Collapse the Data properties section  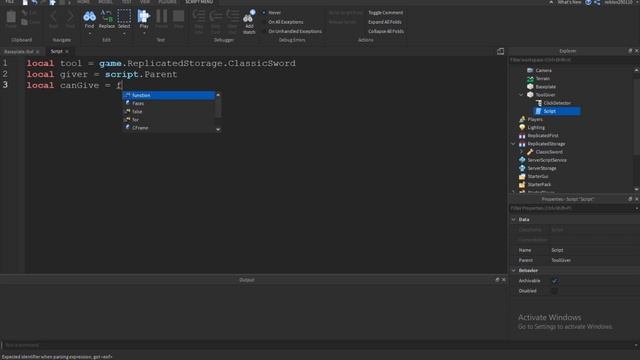(513, 220)
